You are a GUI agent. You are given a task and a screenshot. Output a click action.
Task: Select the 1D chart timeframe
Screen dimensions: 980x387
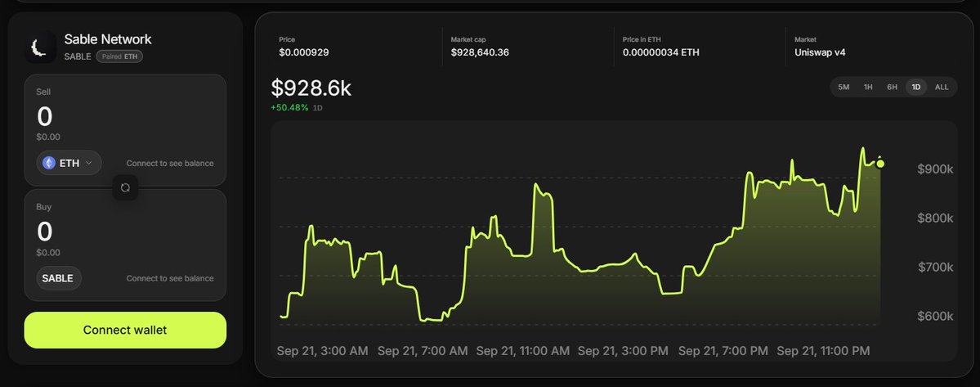point(916,87)
